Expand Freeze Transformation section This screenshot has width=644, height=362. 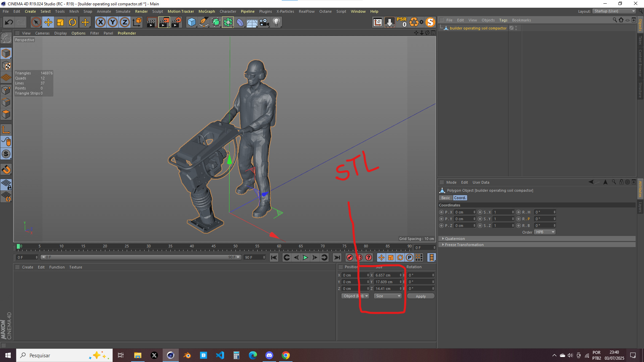464,245
